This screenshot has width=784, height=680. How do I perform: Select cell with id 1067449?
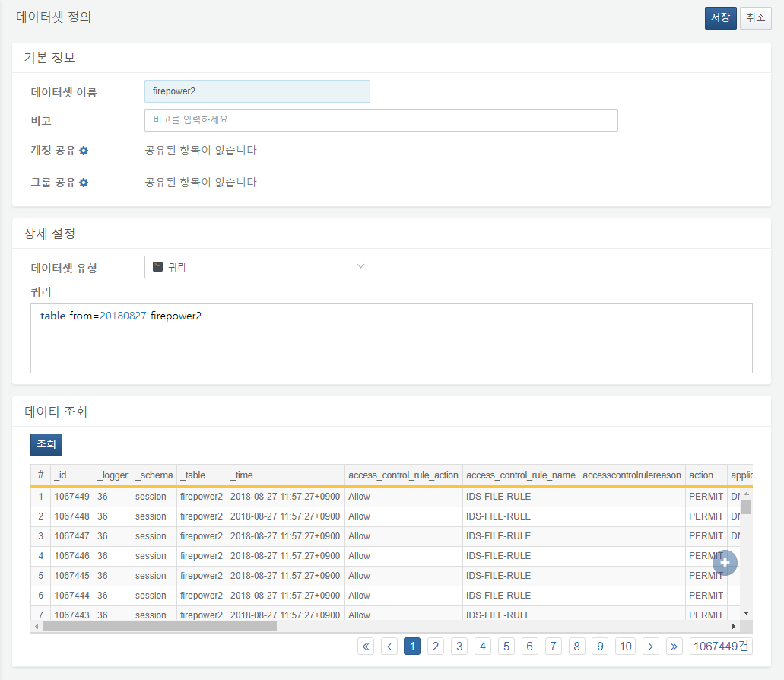72,497
